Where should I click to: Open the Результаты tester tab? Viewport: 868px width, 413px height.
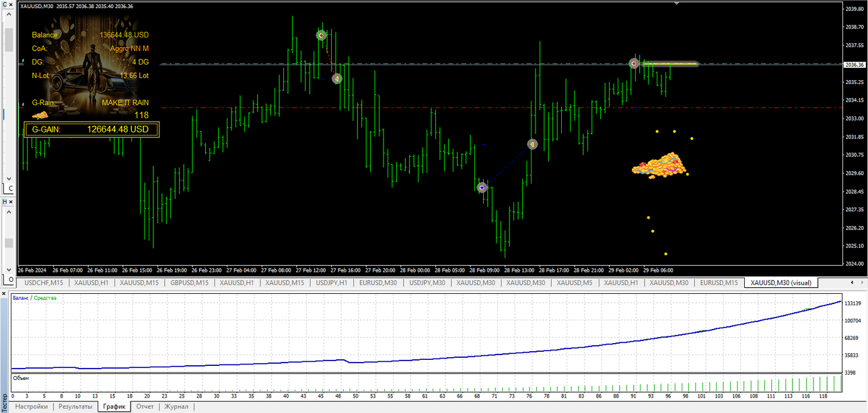coord(75,406)
